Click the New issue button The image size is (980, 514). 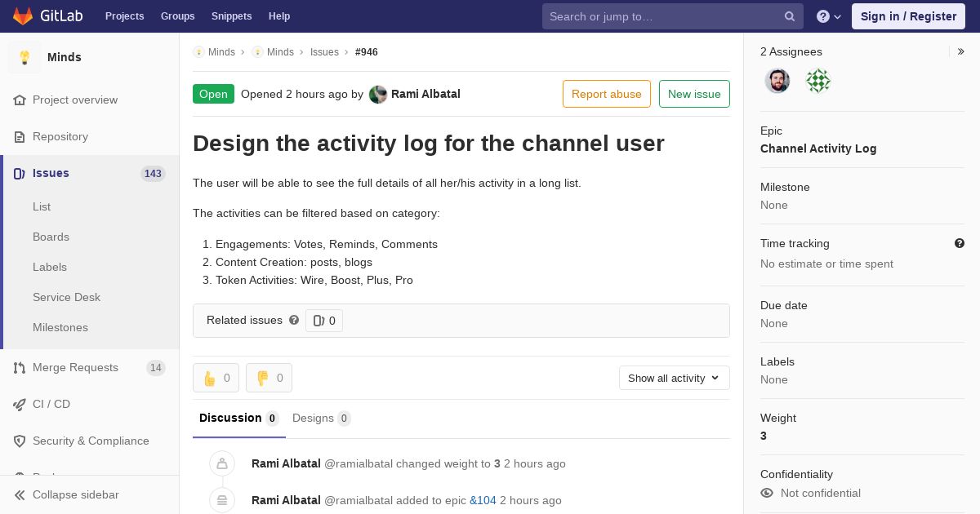click(694, 94)
